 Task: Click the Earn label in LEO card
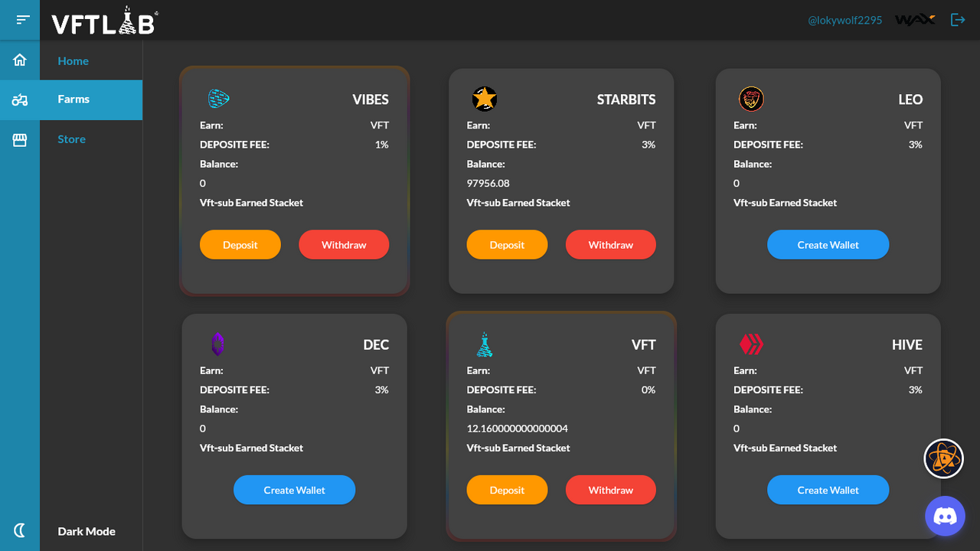point(745,125)
